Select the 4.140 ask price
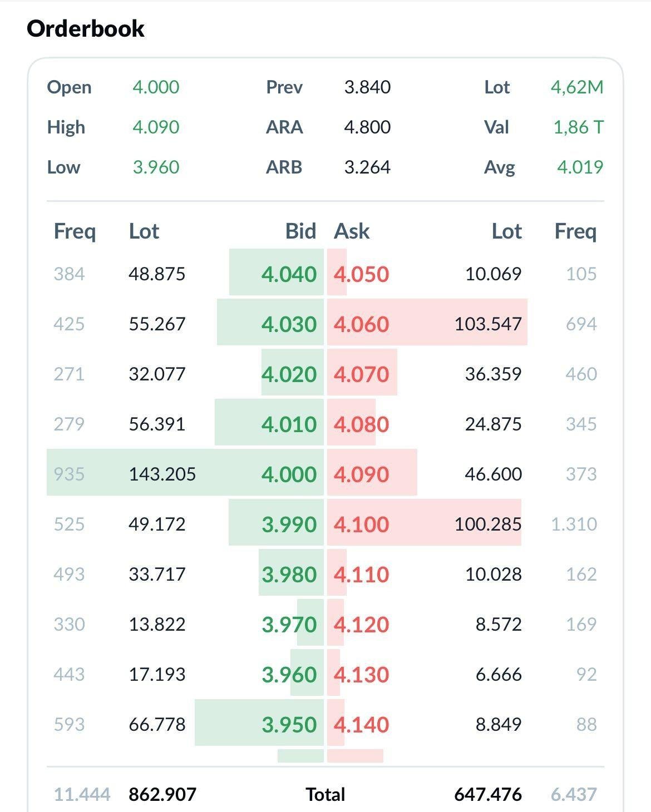Screen dimensions: 651x812 pos(361,725)
